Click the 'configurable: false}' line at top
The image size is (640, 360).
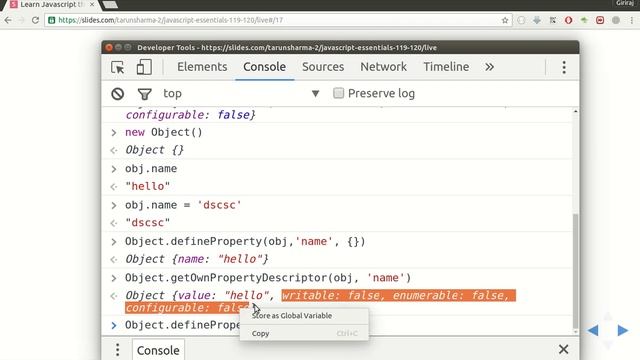coord(191,115)
